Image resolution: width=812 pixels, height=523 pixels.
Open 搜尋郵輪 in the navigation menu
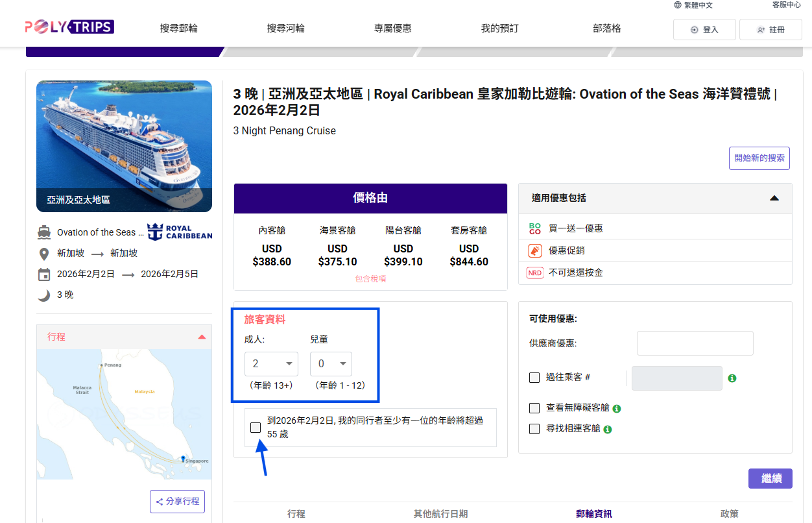point(179,29)
